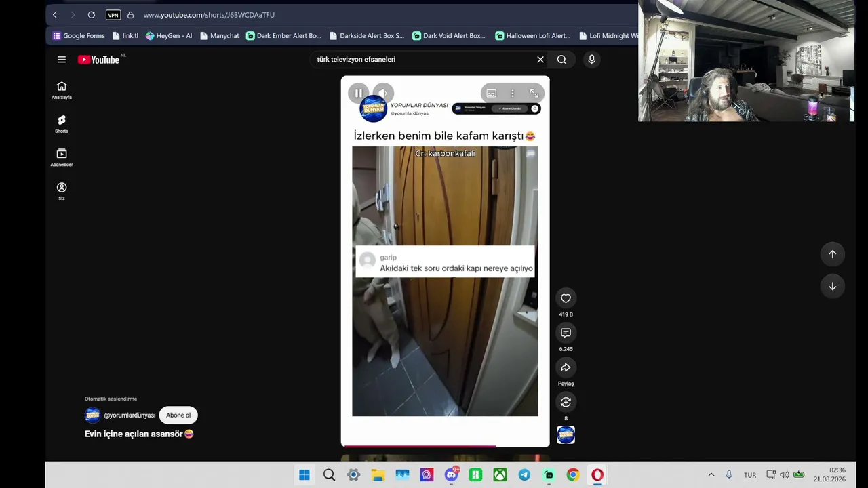Open Discord from the taskbar
Image resolution: width=868 pixels, height=488 pixels.
pos(451,475)
